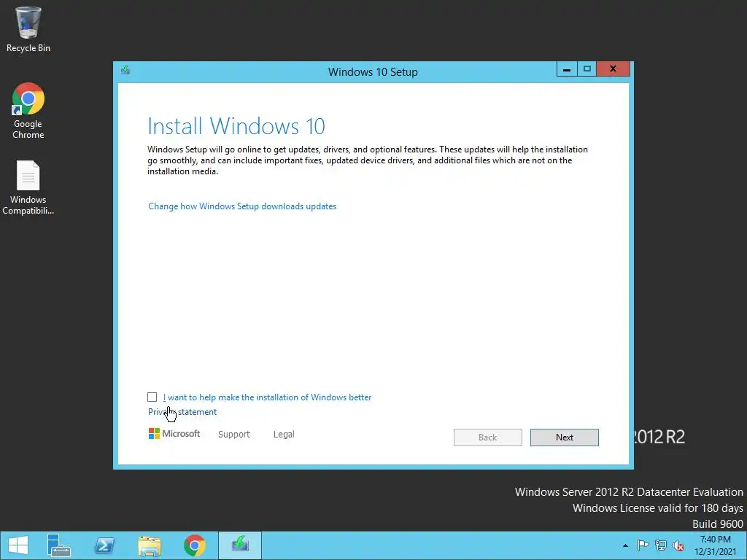Show hidden tray icons arrow
This screenshot has width=747, height=560.
pyautogui.click(x=625, y=545)
